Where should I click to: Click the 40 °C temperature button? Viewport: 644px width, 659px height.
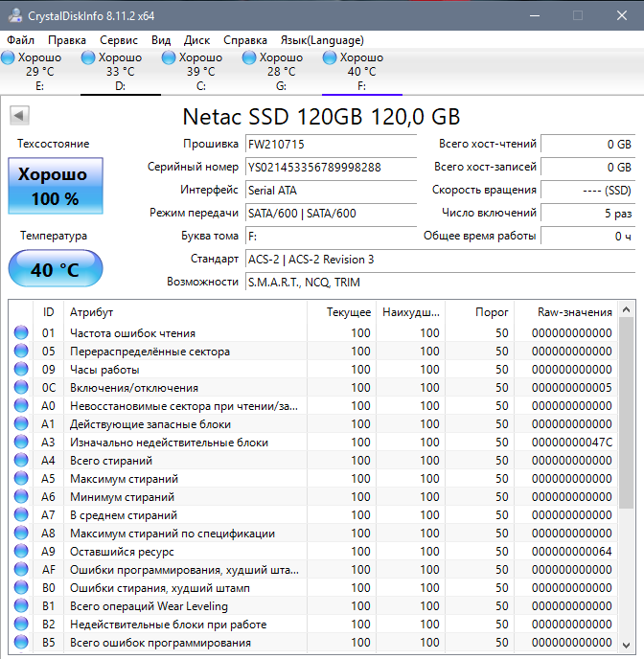pyautogui.click(x=55, y=270)
